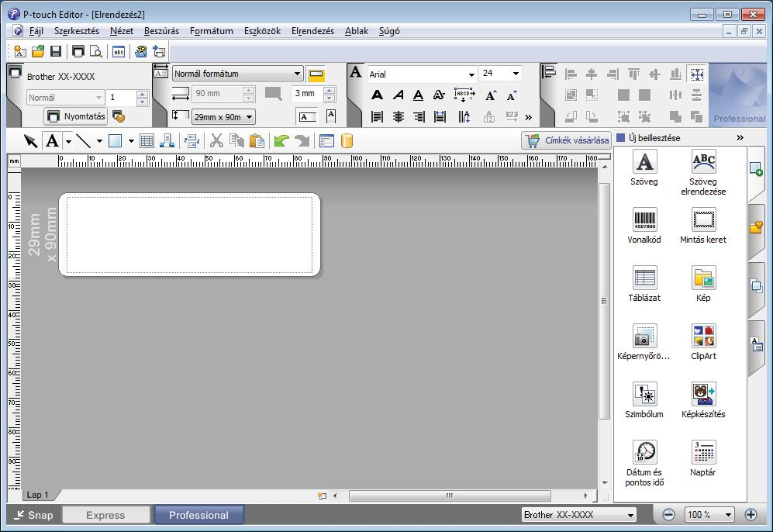The image size is (773, 532).
Task: Zoom out with the minus button
Action: pyautogui.click(x=668, y=515)
